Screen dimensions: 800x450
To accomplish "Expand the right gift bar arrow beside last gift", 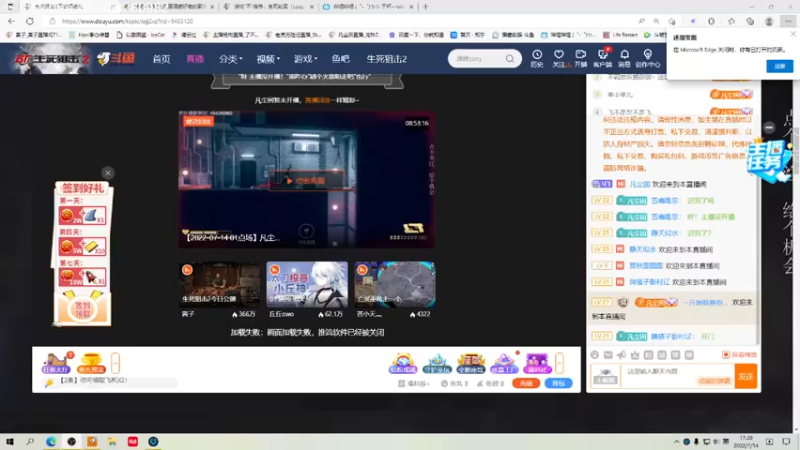I will tap(559, 363).
